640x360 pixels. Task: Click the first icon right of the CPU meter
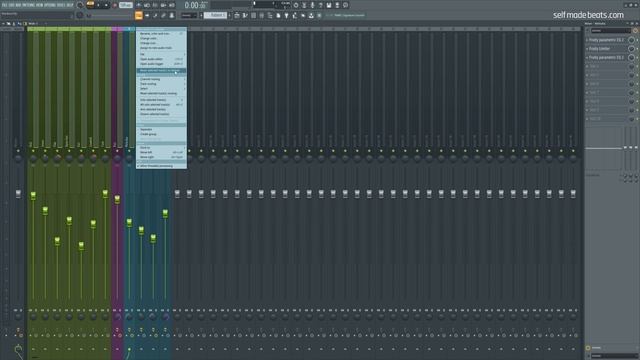(296, 5)
